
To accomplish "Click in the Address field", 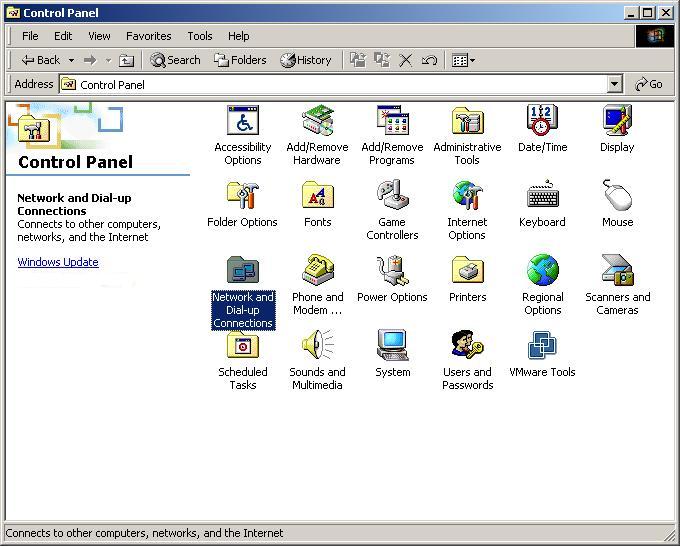I will 333,84.
